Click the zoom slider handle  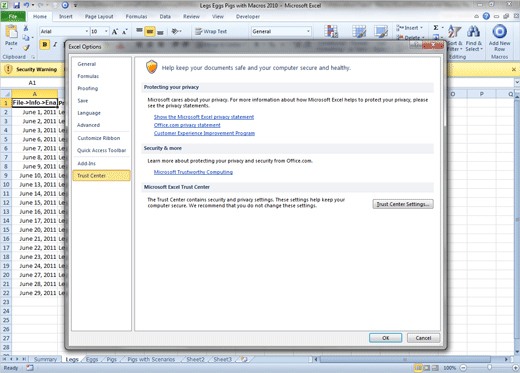pyautogui.click(x=489, y=368)
